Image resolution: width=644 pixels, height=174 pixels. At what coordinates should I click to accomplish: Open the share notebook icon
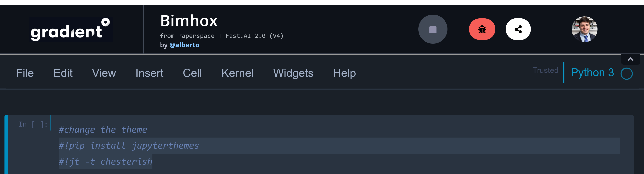(518, 29)
